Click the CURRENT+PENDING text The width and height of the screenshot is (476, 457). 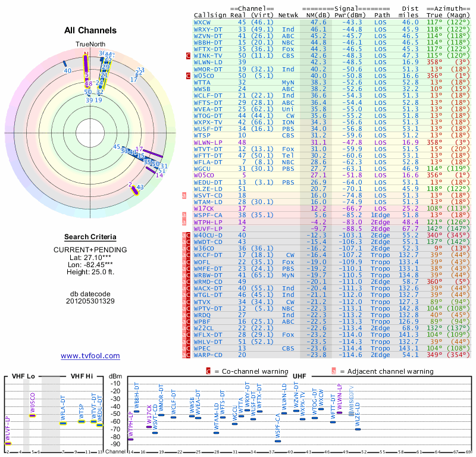click(90, 250)
